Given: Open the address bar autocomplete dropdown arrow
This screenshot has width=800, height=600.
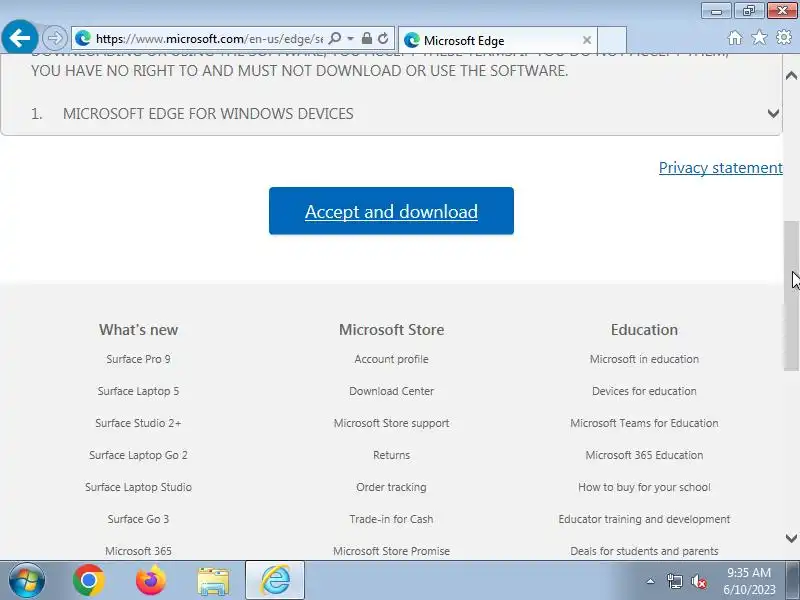Looking at the screenshot, I should click(x=351, y=38).
